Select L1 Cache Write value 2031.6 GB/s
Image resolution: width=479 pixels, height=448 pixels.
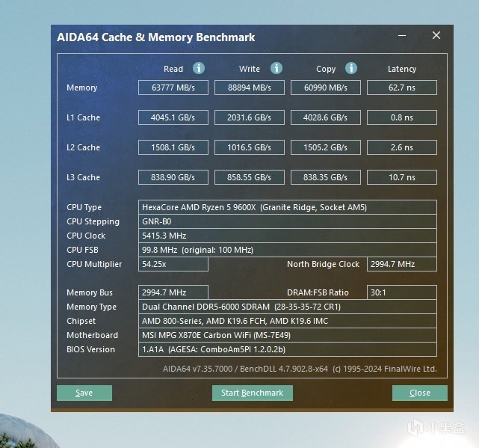(x=250, y=117)
